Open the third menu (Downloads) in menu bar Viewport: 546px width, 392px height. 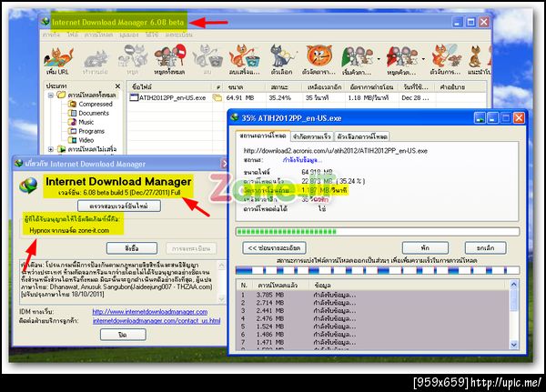coord(98,35)
